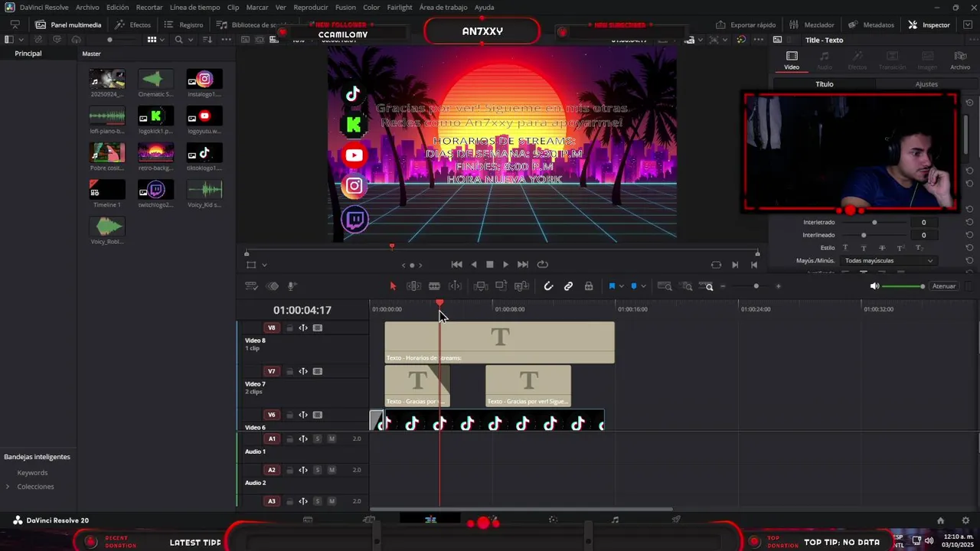Play reverse in the viewer
Viewport: 980px width, 551px height.
473,265
